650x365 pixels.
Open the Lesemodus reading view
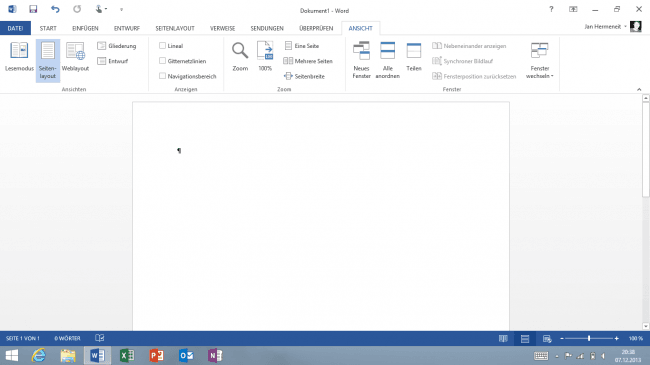point(19,57)
